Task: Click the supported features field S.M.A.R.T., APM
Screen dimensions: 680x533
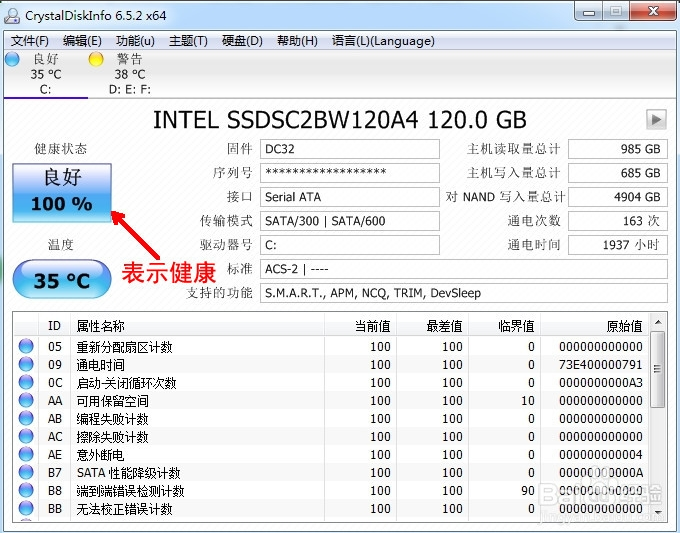Action: coord(464,293)
